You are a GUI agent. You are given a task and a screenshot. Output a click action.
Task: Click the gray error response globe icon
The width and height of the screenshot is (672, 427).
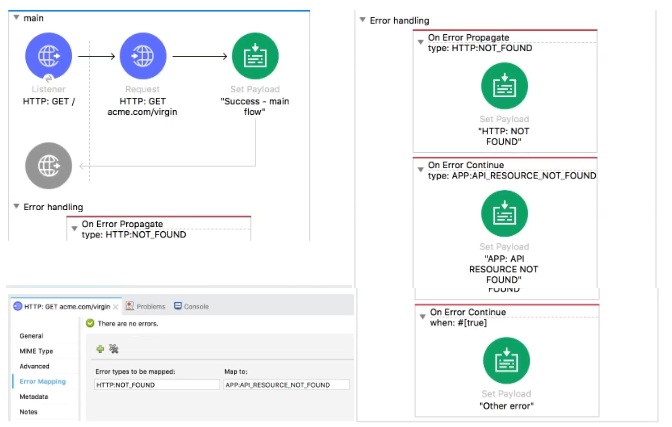tap(48, 166)
